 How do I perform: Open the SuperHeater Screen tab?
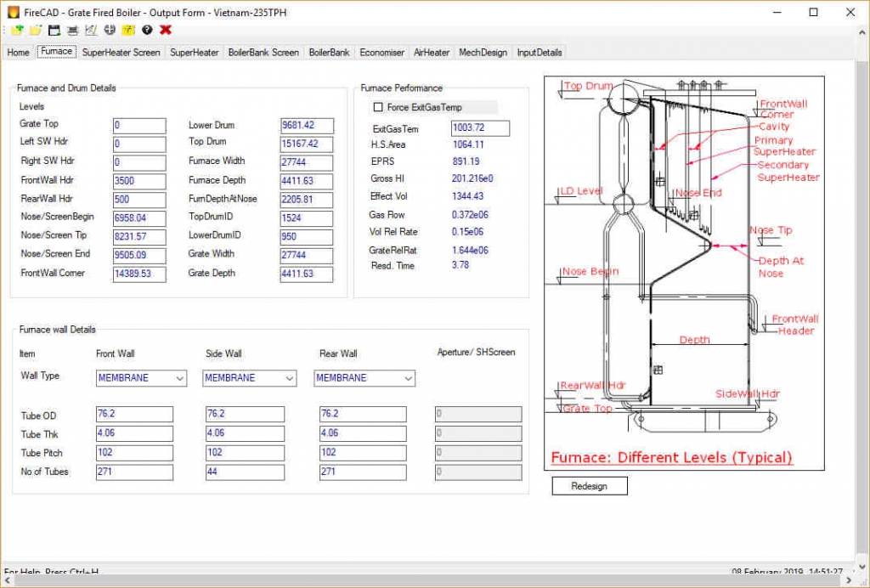[x=121, y=52]
